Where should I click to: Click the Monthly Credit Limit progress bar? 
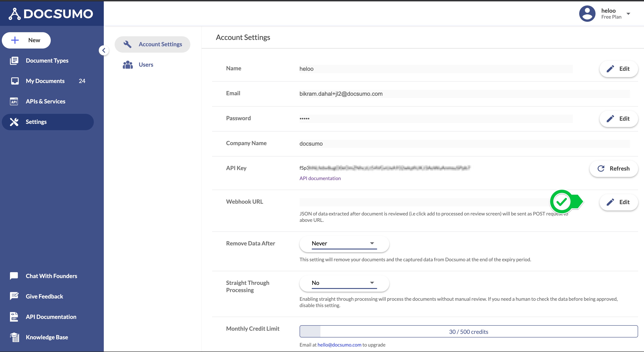(469, 332)
